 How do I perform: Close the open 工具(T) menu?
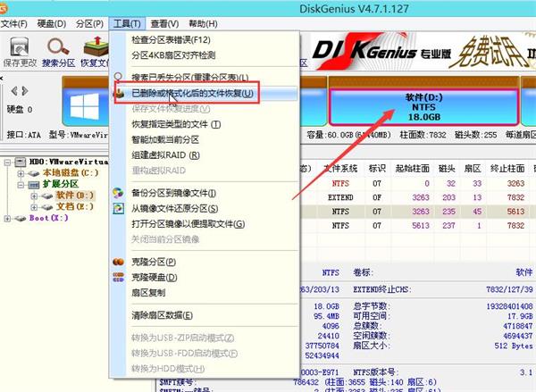[127, 24]
